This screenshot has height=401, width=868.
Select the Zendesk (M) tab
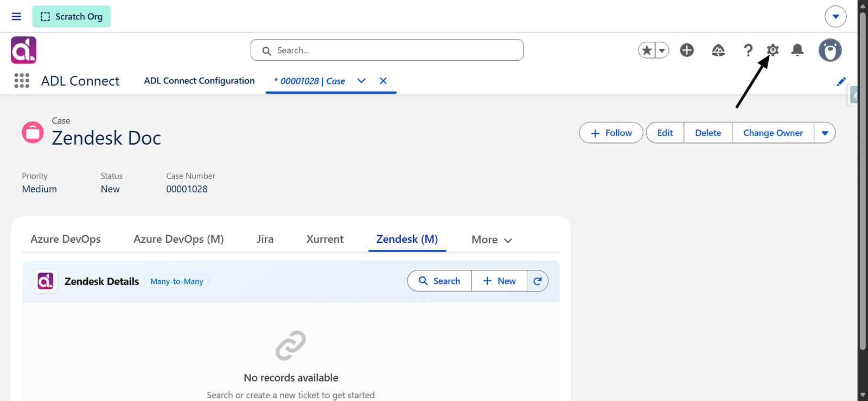[407, 239]
